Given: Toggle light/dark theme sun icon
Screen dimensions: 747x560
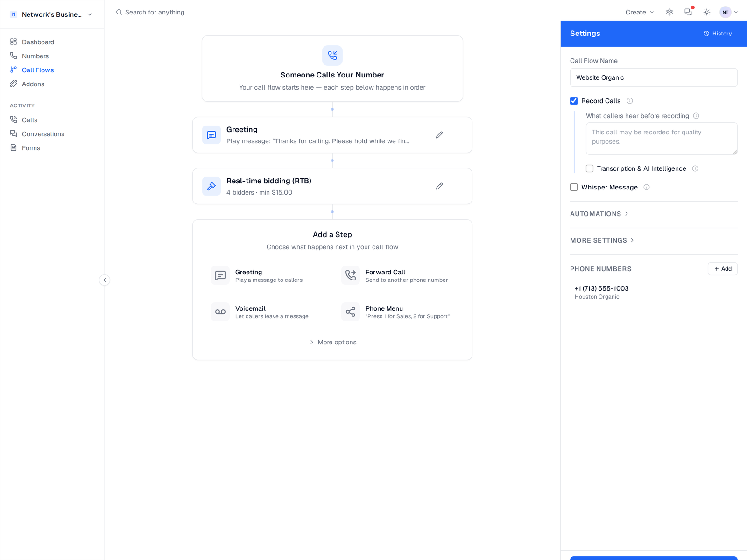Looking at the screenshot, I should [x=707, y=12].
